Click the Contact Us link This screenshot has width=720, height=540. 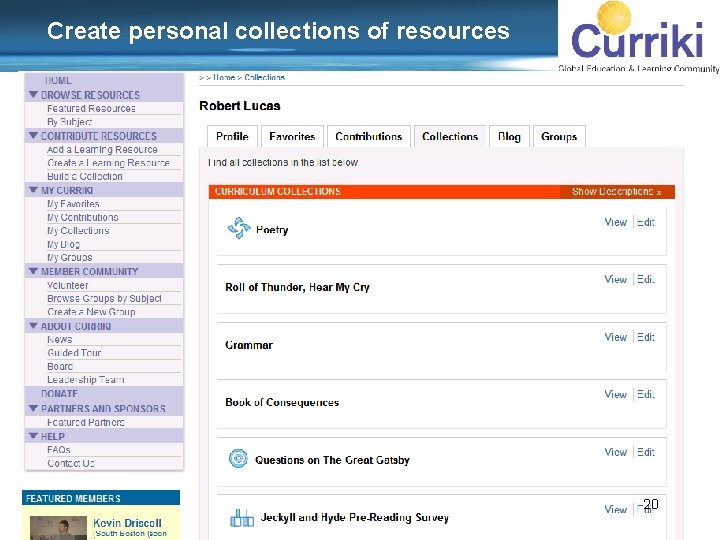click(71, 463)
